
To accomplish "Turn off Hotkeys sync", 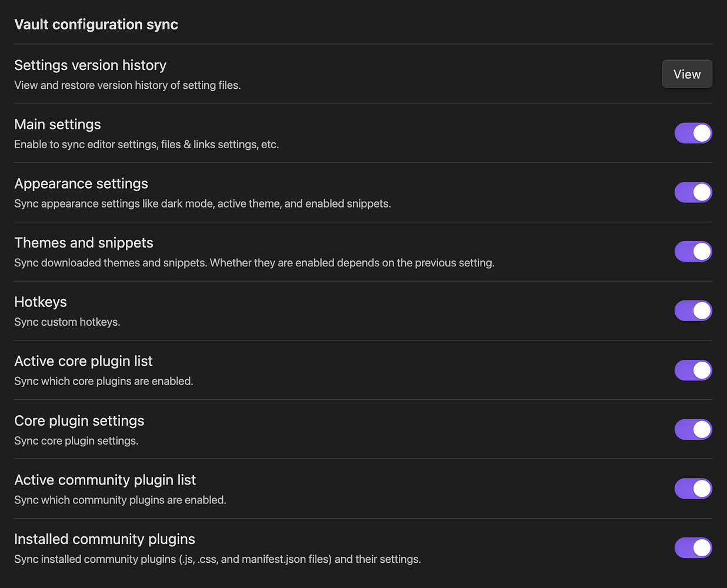I will (693, 310).
